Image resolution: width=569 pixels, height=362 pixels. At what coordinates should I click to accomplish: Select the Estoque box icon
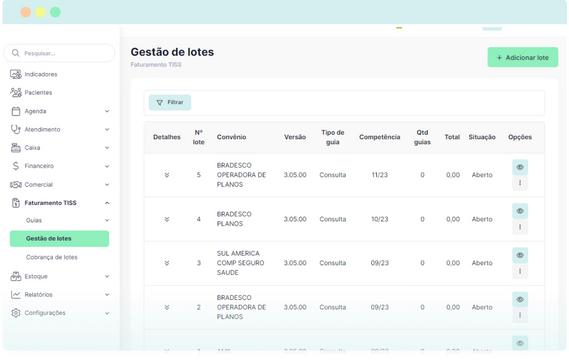click(x=16, y=276)
